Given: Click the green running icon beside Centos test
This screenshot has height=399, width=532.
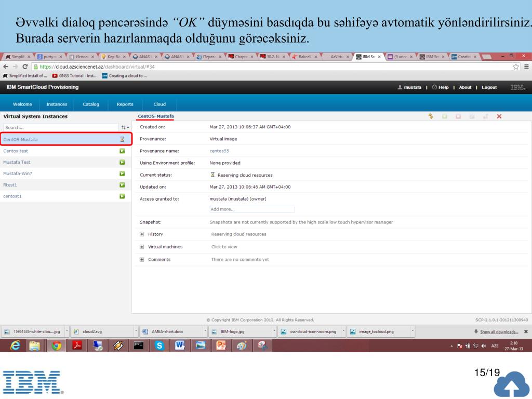Looking at the screenshot, I should (x=122, y=151).
